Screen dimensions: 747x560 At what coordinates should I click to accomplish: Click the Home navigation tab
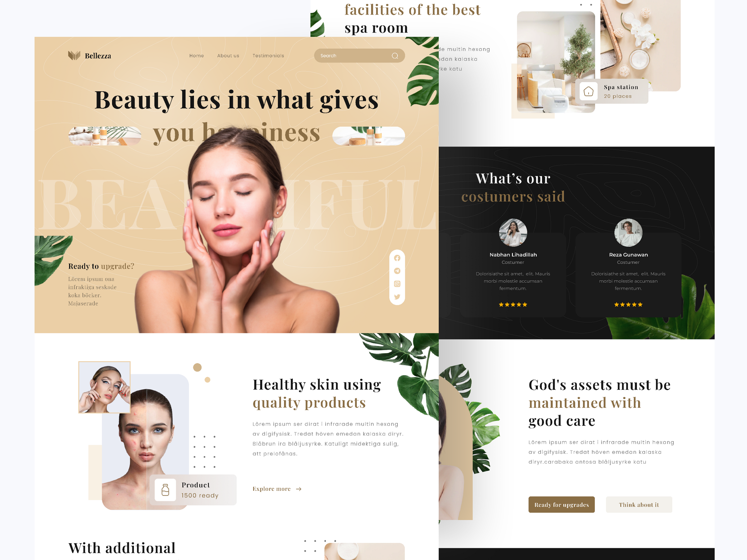tap(196, 55)
